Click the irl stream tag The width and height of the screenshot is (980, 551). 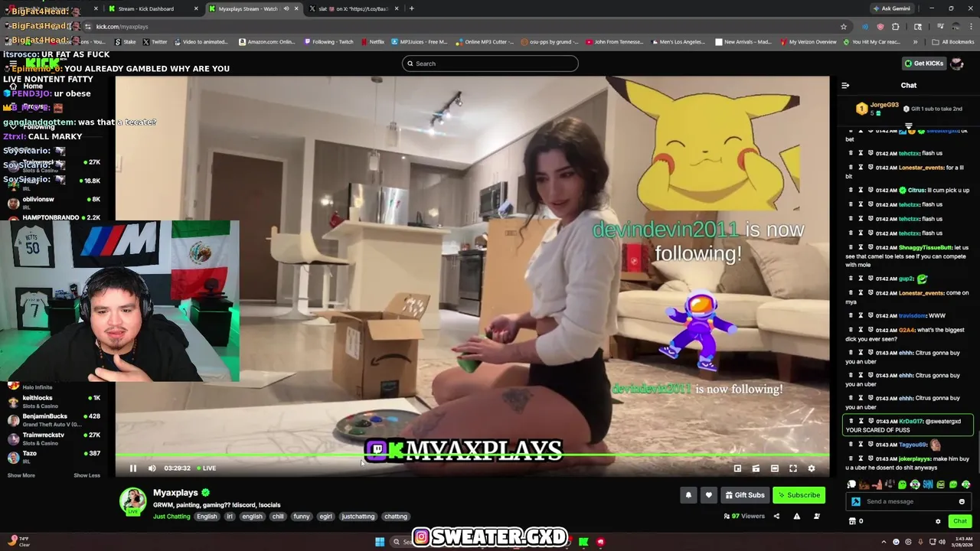230,517
